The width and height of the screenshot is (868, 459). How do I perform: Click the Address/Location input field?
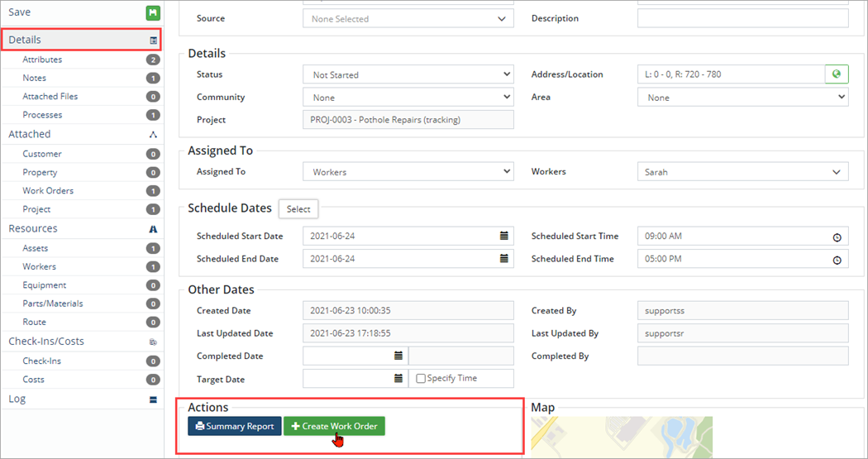[x=732, y=74]
